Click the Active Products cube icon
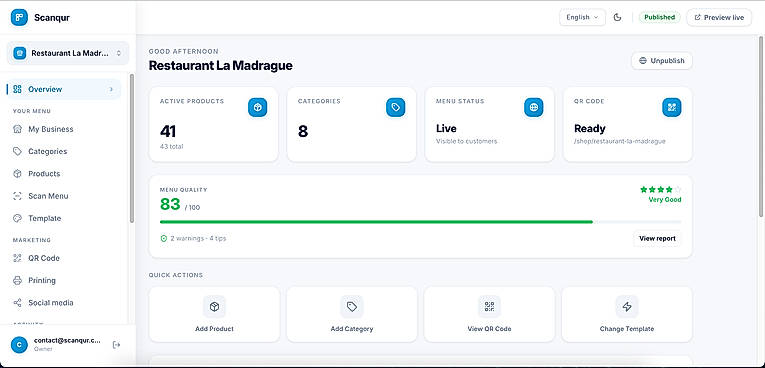 [258, 107]
